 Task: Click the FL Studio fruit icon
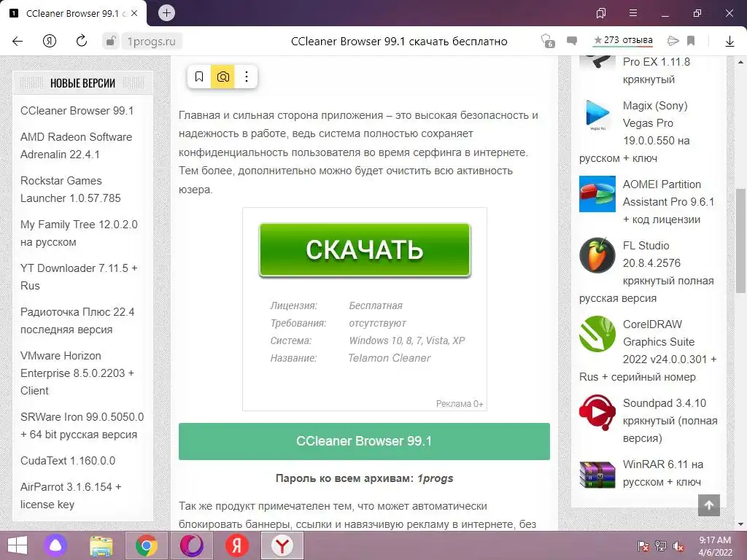click(597, 255)
